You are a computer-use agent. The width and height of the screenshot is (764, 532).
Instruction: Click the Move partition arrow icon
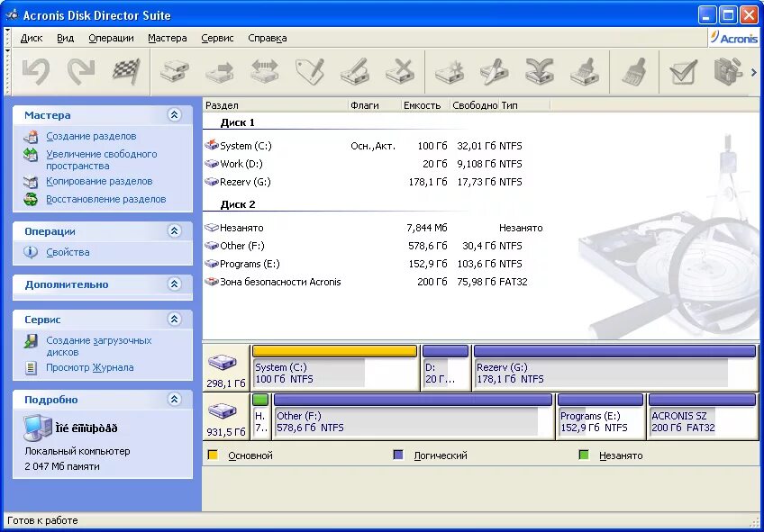tap(220, 72)
